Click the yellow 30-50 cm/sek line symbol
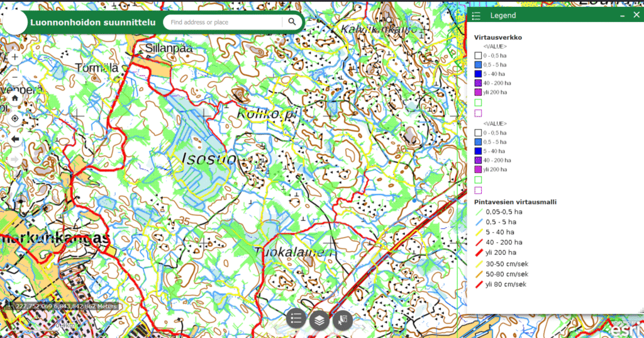 click(478, 264)
